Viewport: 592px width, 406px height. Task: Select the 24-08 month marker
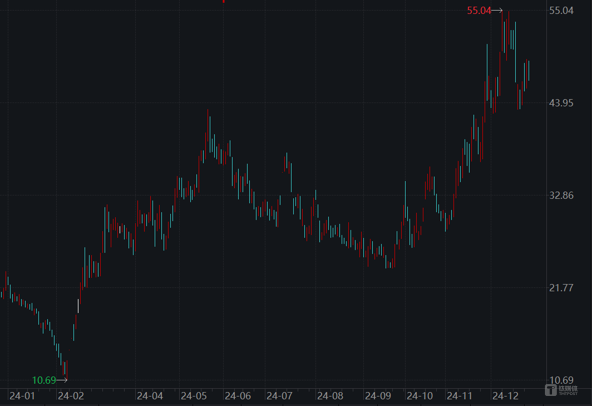330,396
